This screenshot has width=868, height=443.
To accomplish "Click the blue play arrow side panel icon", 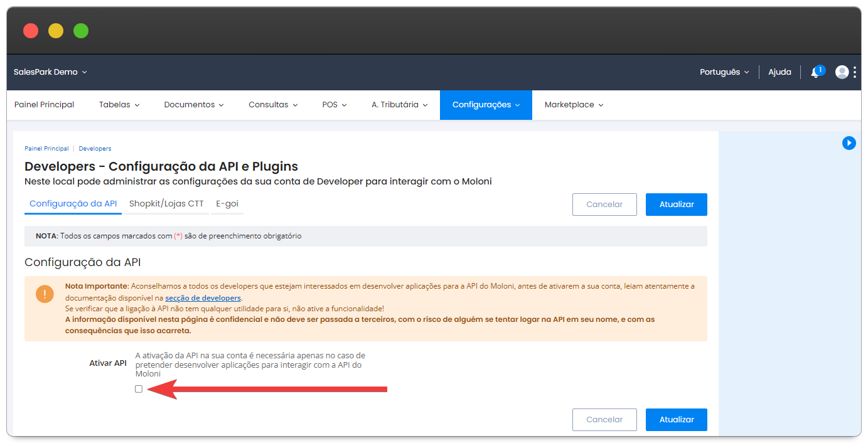I will (849, 143).
